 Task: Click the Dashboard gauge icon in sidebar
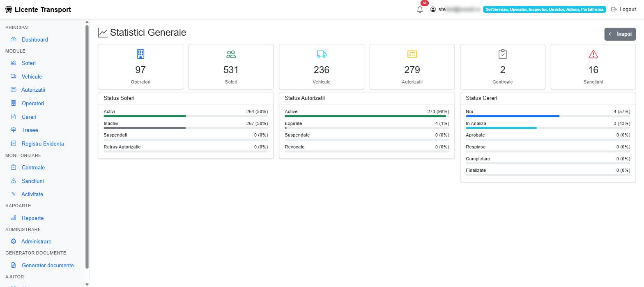(14, 39)
